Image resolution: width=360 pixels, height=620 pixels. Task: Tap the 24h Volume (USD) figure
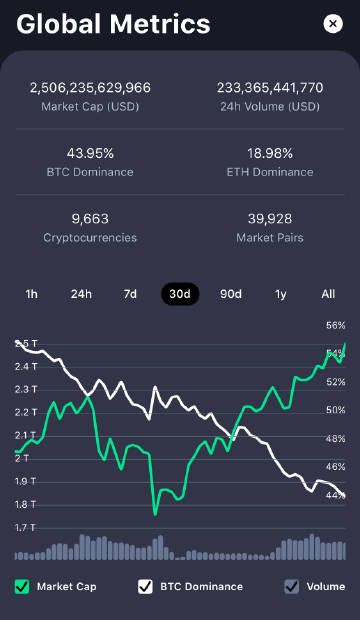[x=270, y=87]
